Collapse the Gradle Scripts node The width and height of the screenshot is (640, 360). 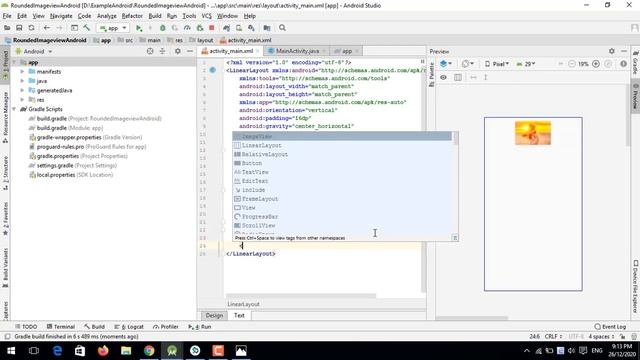(15, 109)
